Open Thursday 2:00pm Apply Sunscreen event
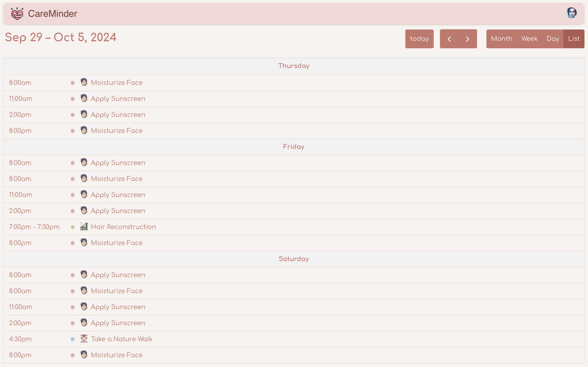Screen dimensions: 588x367 point(118,115)
